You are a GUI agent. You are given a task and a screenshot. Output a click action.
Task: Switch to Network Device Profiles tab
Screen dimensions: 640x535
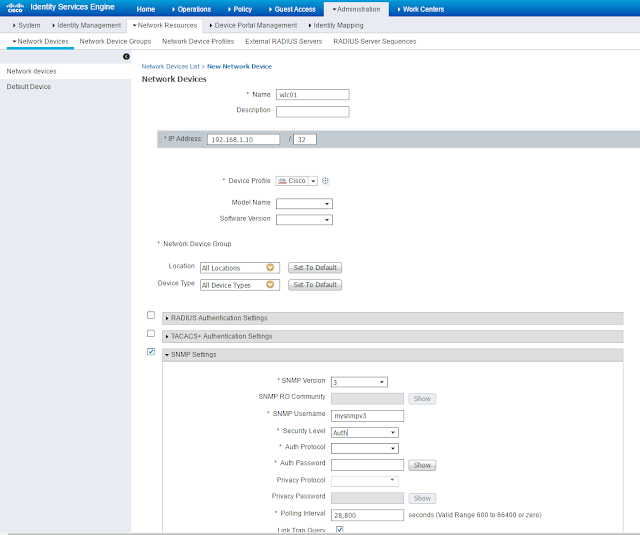[x=198, y=41]
